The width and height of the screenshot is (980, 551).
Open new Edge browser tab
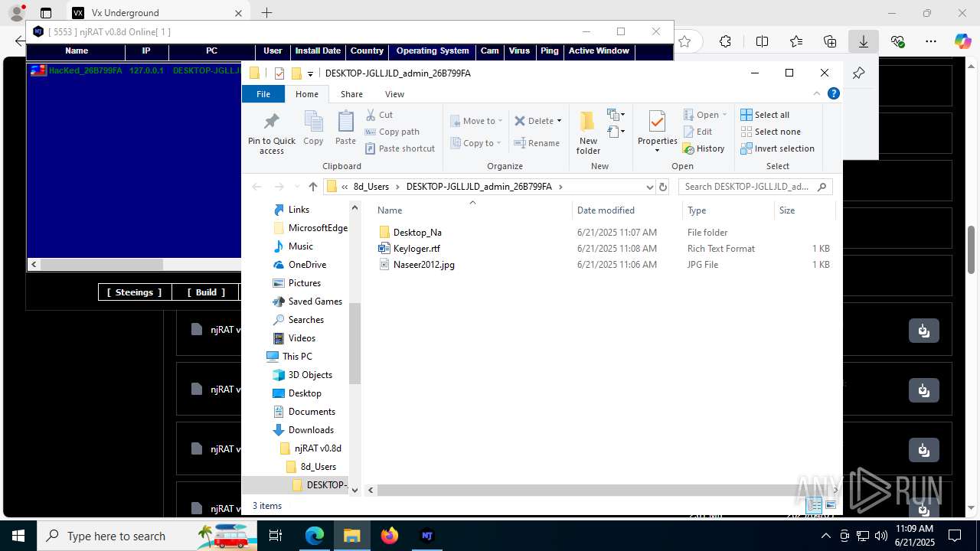(x=266, y=13)
